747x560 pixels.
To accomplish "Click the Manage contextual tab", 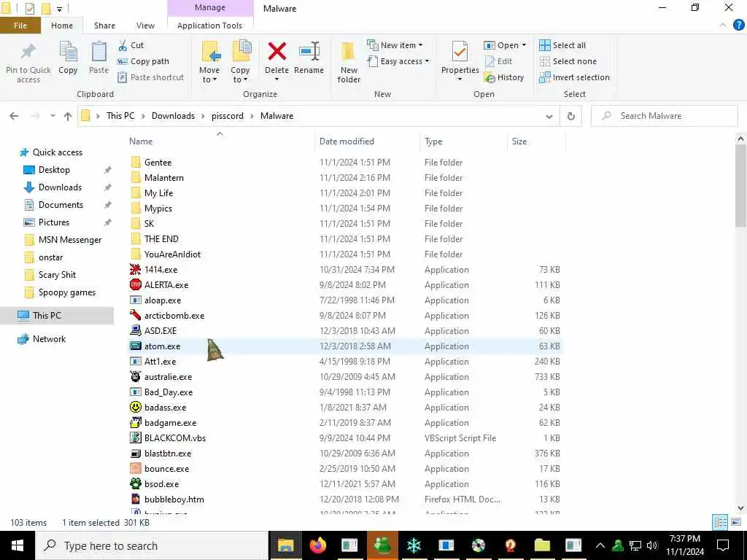I will pyautogui.click(x=210, y=8).
